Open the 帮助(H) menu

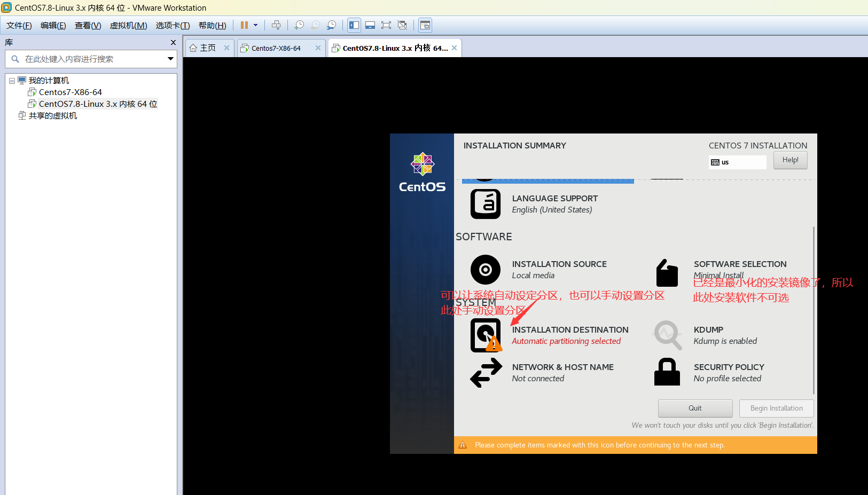pyautogui.click(x=213, y=26)
